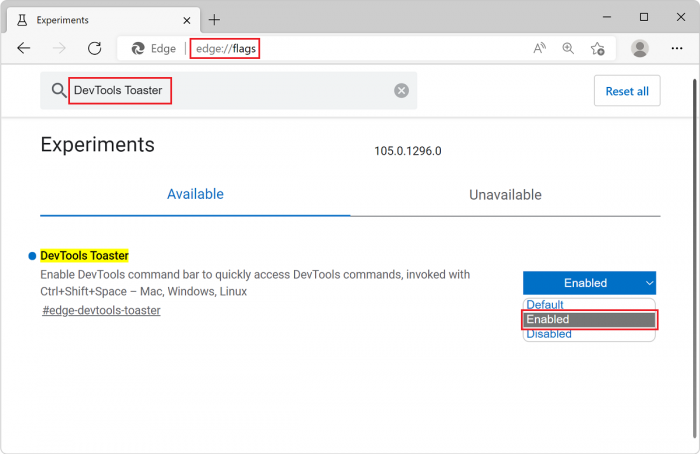Click the back navigation arrow
Viewport: 700px width, 454px height.
(x=24, y=48)
